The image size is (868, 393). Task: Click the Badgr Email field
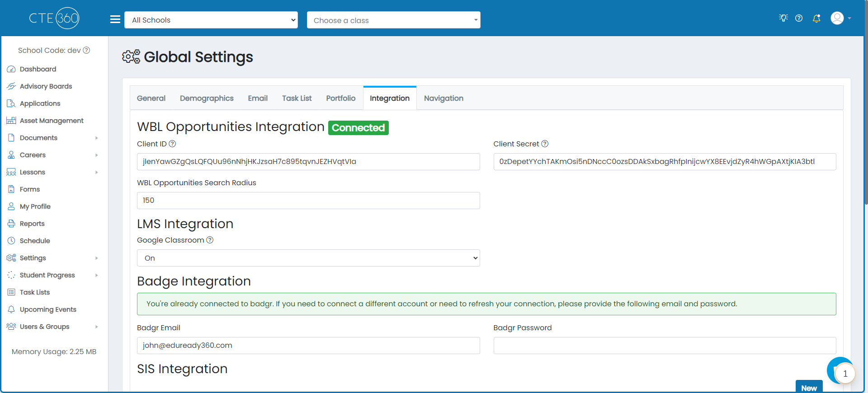pos(308,346)
